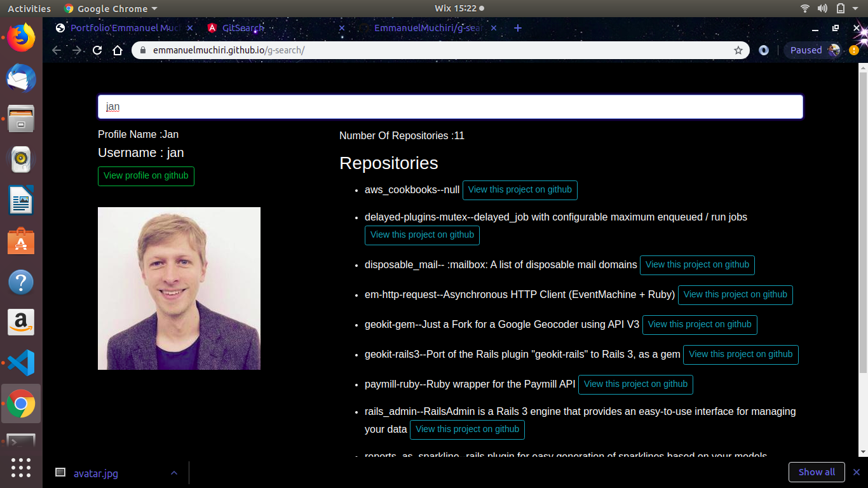Close the downloads bar with the X
This screenshot has width=868, height=488.
856,472
